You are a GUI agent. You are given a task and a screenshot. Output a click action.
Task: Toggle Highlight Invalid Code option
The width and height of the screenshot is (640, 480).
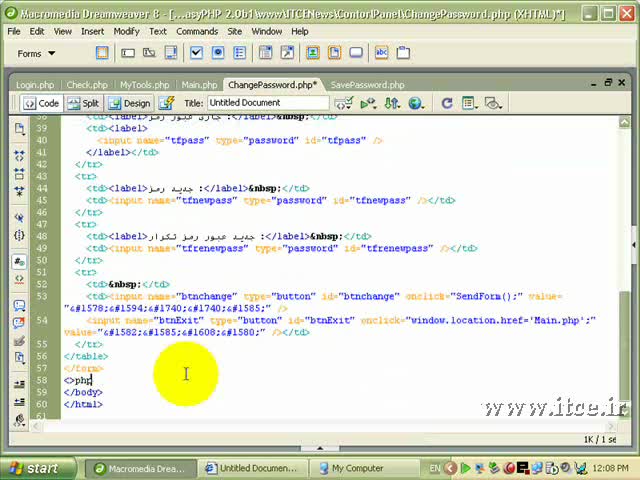click(x=19, y=279)
